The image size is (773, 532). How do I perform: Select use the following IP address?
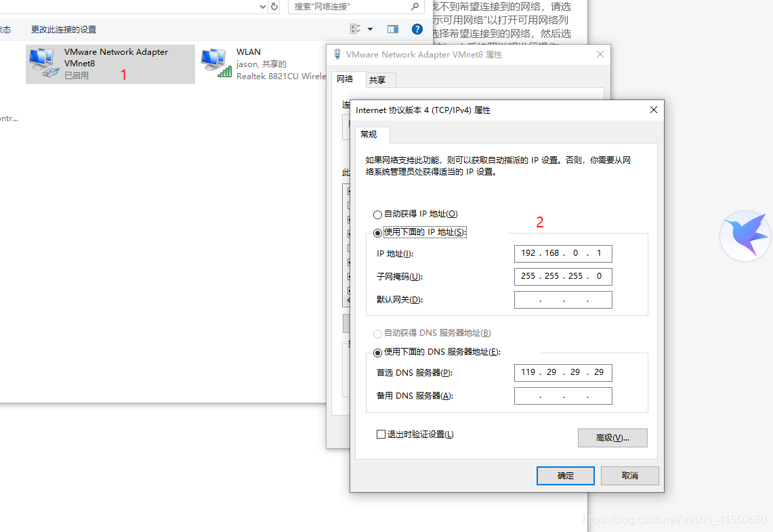377,233
